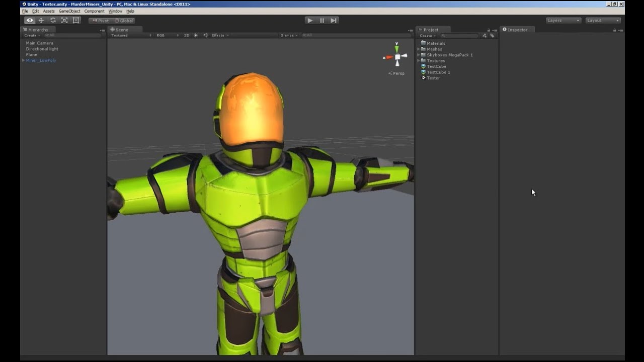
Task: Toggle scene Effects button
Action: pyautogui.click(x=218, y=36)
